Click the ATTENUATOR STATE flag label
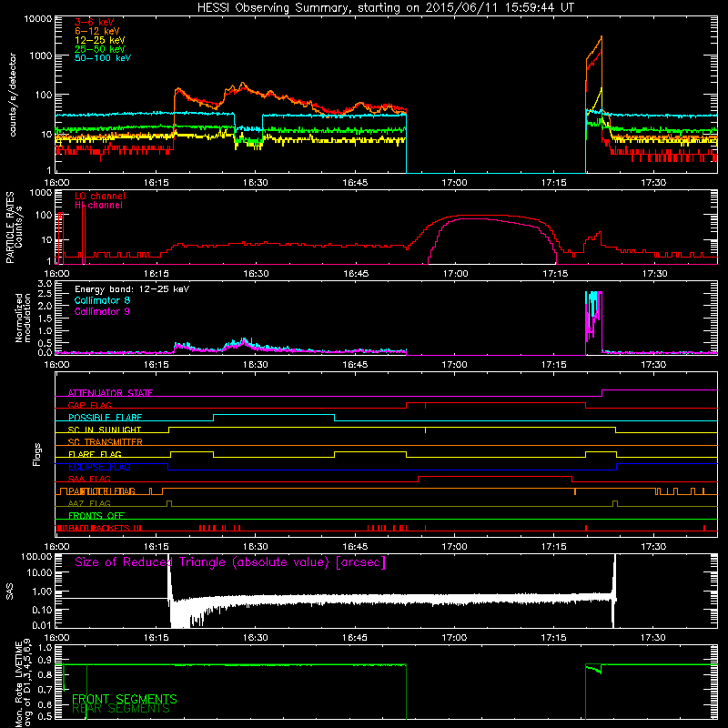The height and width of the screenshot is (728, 728). point(110,393)
